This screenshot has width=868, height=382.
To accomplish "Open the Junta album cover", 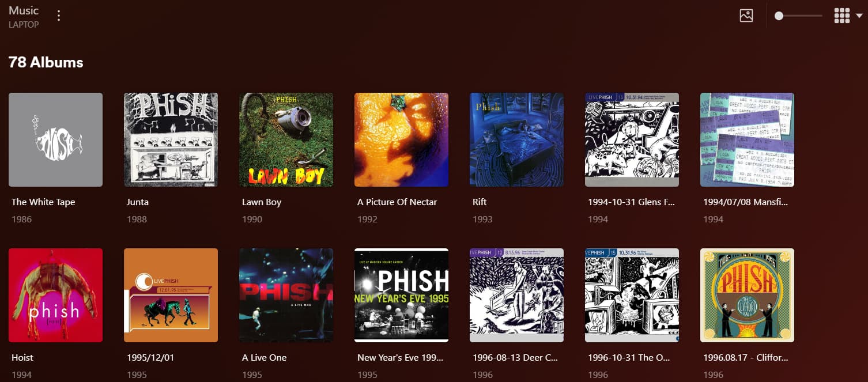I will click(171, 139).
